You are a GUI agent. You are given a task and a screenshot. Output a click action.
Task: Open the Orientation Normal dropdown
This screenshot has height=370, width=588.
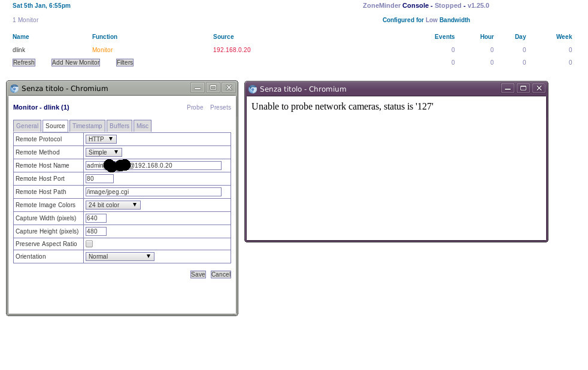[x=120, y=256]
